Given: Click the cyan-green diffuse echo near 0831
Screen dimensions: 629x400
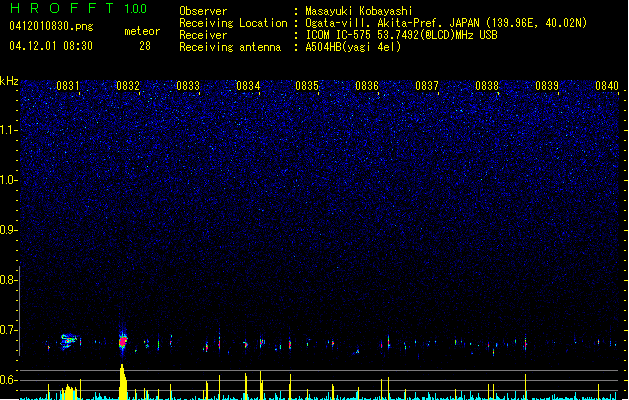Looking at the screenshot, I should [x=68, y=341].
